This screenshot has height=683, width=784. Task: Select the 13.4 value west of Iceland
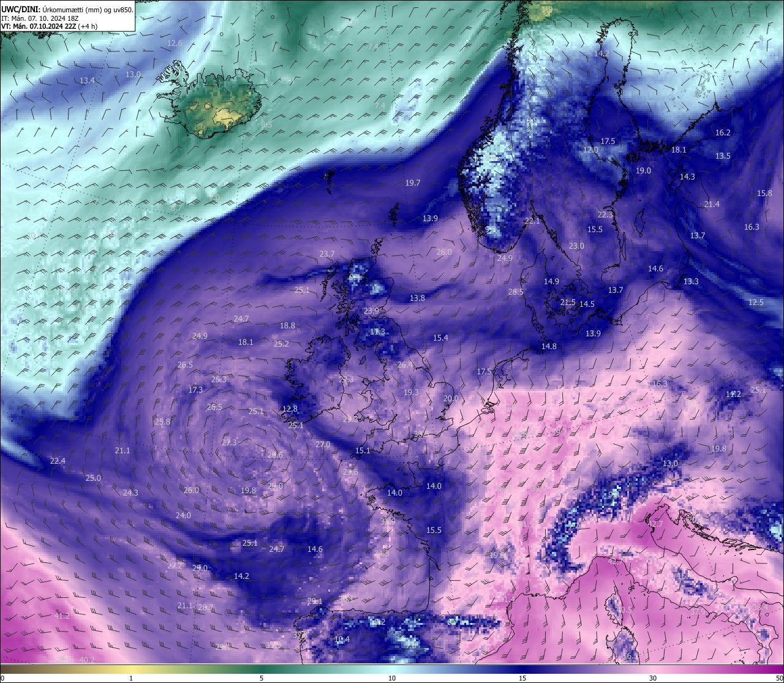coord(88,81)
